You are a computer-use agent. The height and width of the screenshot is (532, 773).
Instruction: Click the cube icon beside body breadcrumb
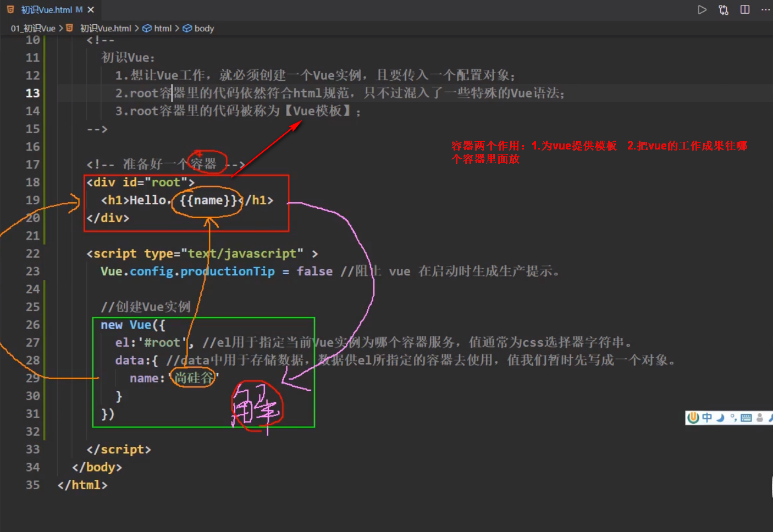(x=187, y=29)
